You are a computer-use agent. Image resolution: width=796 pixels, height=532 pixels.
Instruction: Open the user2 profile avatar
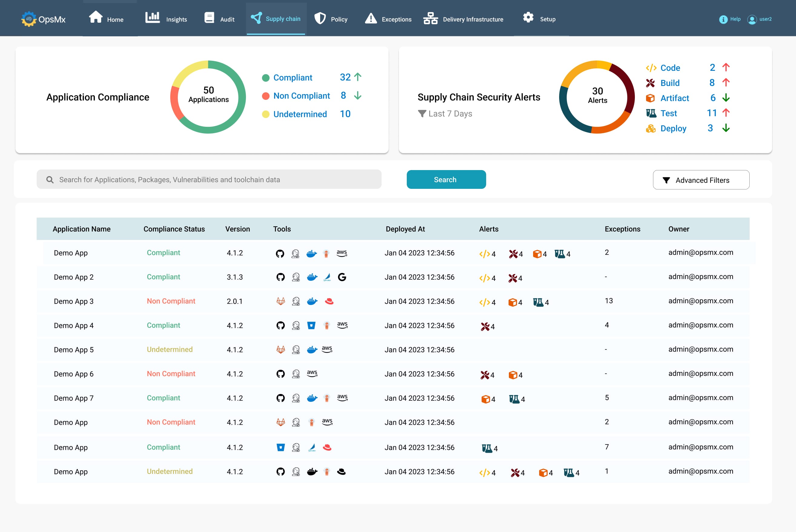pos(752,20)
